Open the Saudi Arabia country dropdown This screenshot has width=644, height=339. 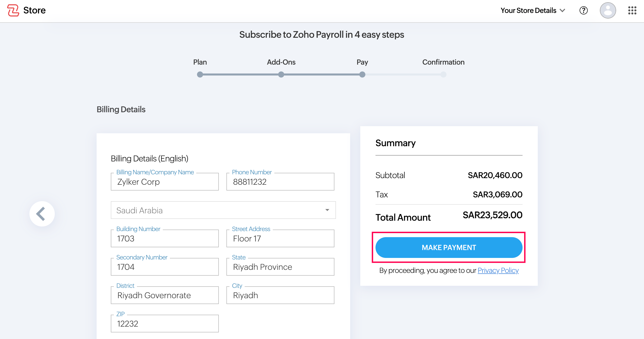[x=328, y=210]
